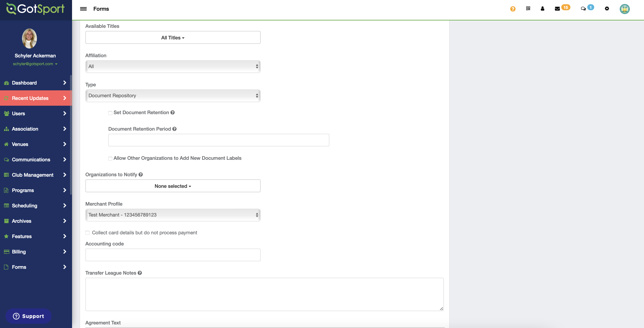The width and height of the screenshot is (644, 328).
Task: Click the sidebar scrollbar
Action: 71,135
